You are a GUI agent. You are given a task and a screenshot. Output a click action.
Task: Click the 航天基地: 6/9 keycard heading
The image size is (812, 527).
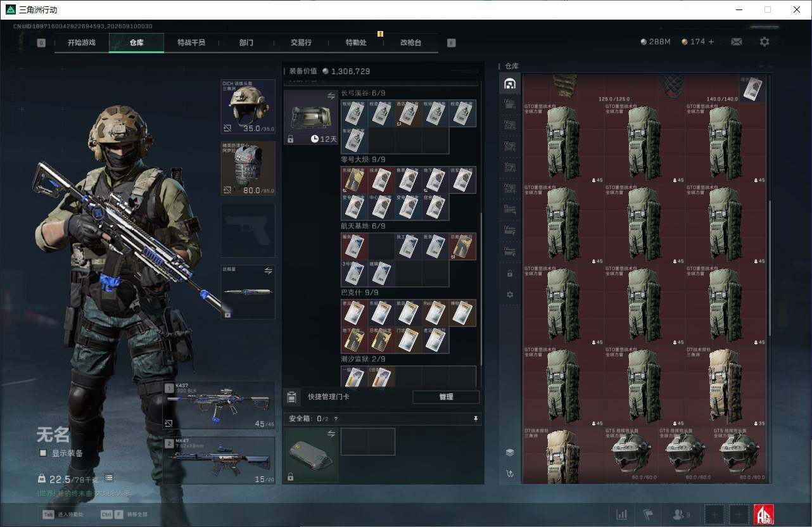pyautogui.click(x=363, y=226)
